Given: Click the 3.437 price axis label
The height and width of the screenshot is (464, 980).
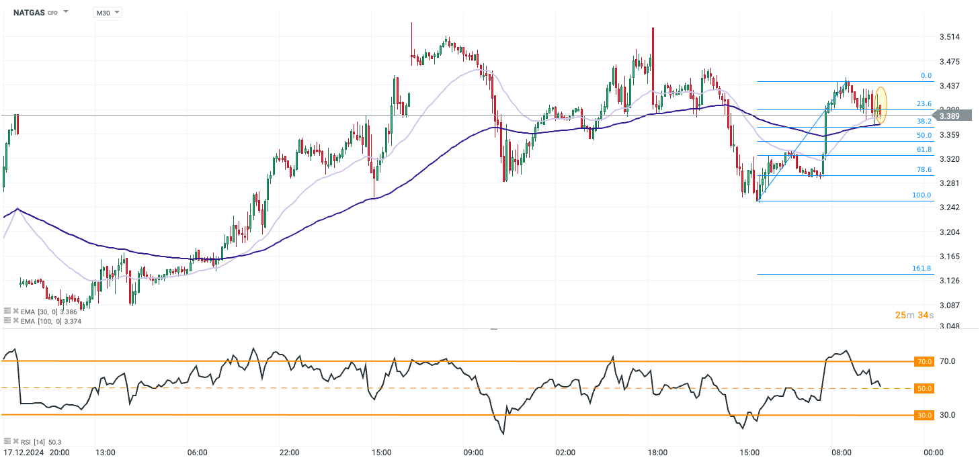Looking at the screenshot, I should click(950, 86).
